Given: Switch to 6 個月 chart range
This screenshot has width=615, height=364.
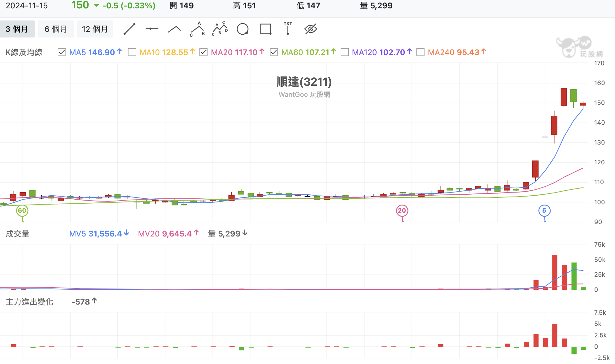Looking at the screenshot, I should pyautogui.click(x=56, y=29).
